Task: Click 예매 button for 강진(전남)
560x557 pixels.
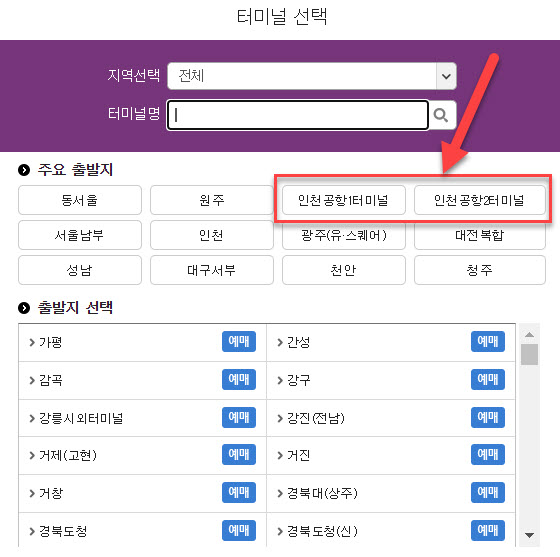Action: click(x=488, y=417)
